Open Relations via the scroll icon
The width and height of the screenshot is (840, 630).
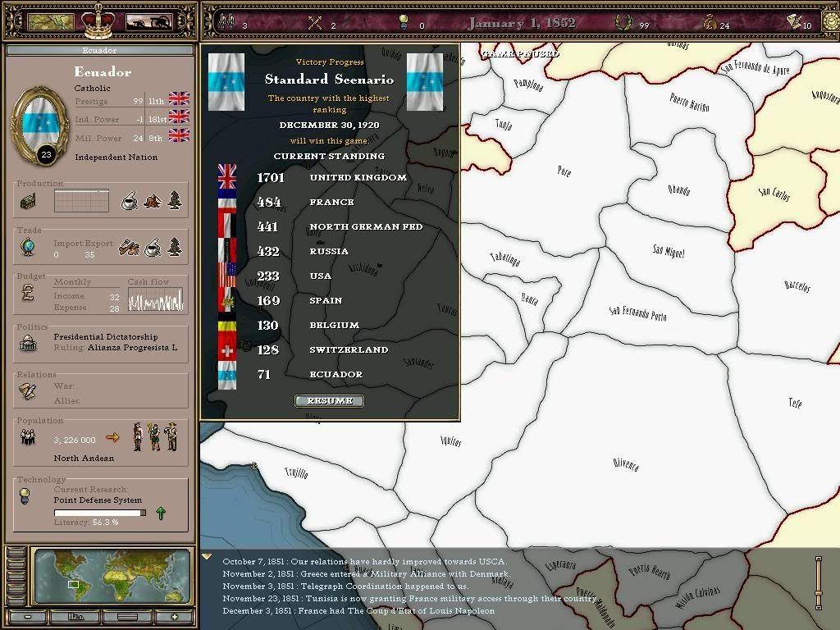(x=28, y=392)
